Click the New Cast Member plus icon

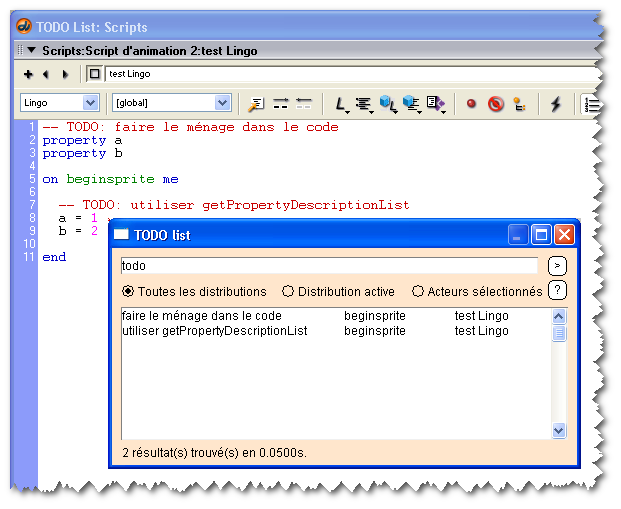coord(28,74)
